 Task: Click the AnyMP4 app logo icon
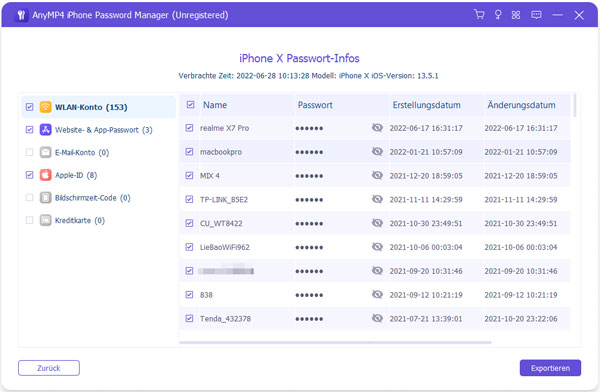point(21,15)
